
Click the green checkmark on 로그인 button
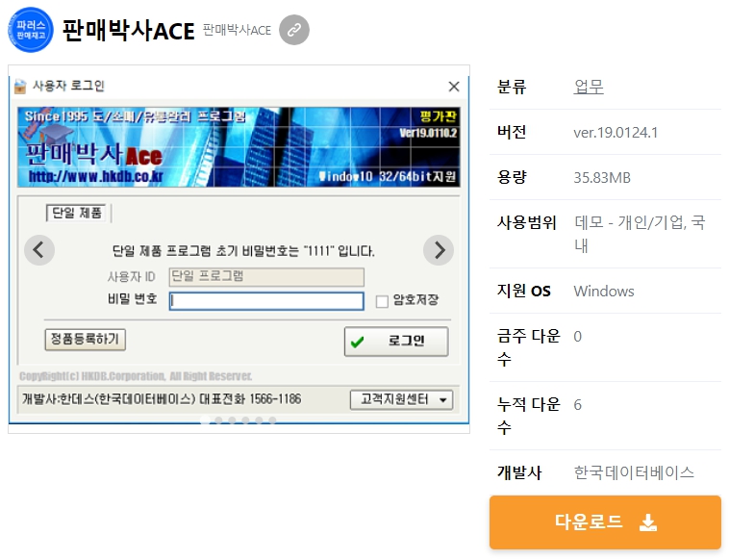click(358, 343)
